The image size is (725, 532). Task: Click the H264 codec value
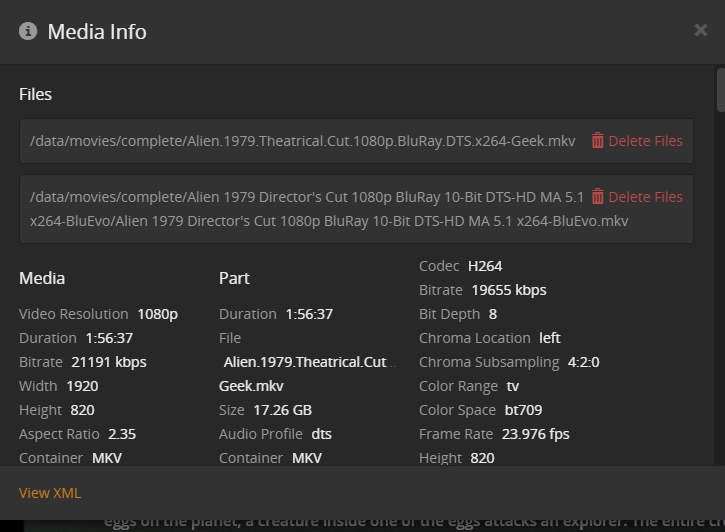pos(485,266)
